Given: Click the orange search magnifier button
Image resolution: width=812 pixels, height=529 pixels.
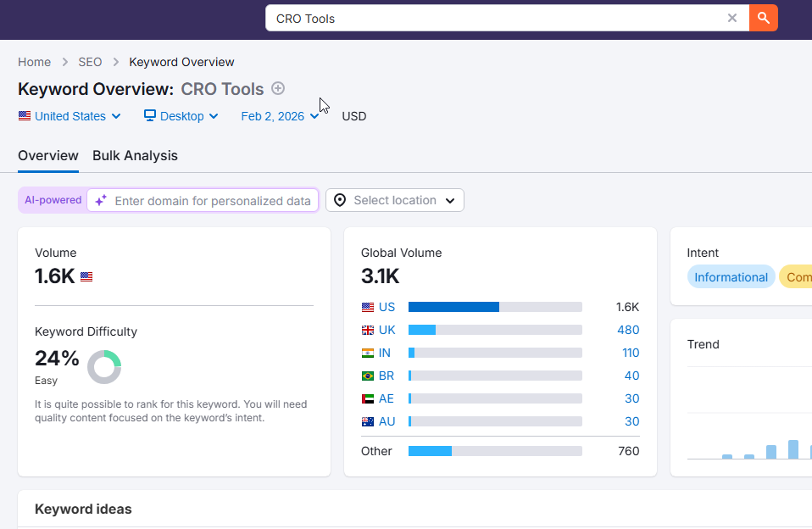Looking at the screenshot, I should (764, 18).
